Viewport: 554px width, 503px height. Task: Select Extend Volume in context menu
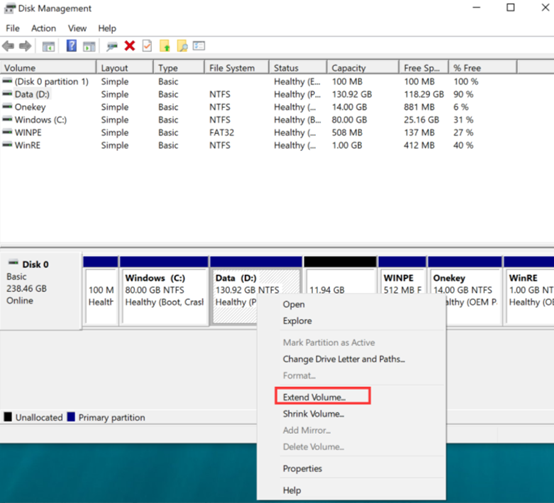point(314,397)
